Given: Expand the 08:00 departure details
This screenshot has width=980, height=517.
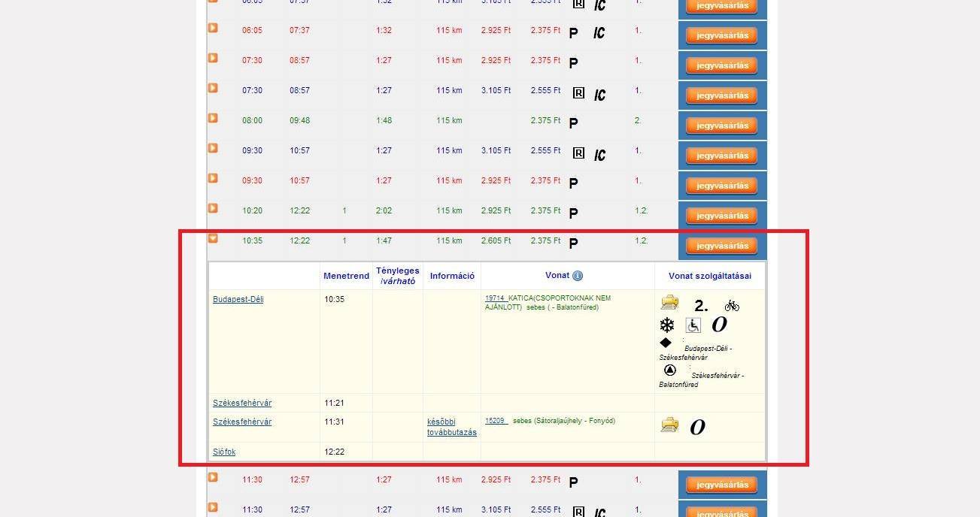Looking at the screenshot, I should tap(213, 118).
